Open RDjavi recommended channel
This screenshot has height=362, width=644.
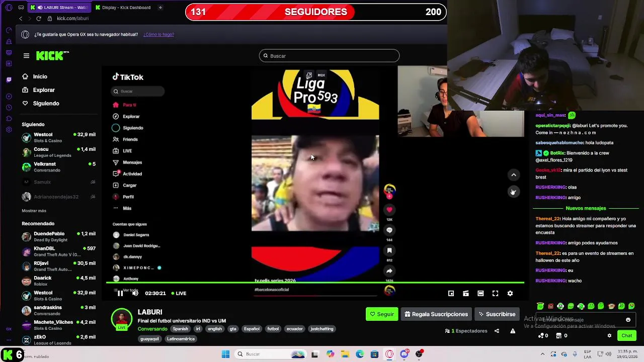(x=59, y=266)
